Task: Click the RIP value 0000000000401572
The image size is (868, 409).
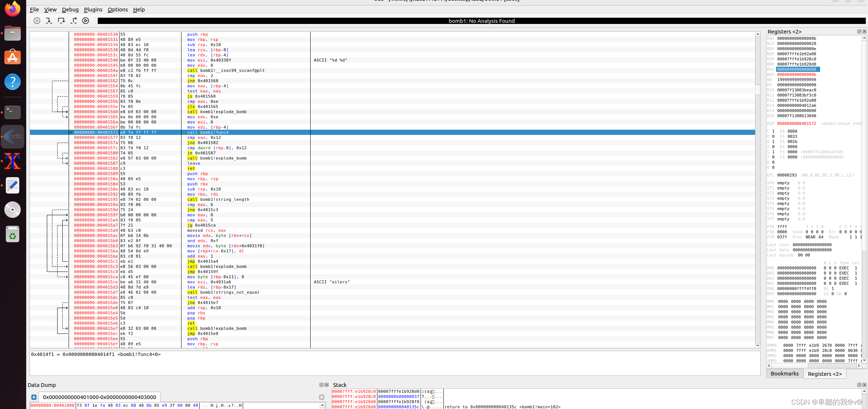Action: click(797, 123)
